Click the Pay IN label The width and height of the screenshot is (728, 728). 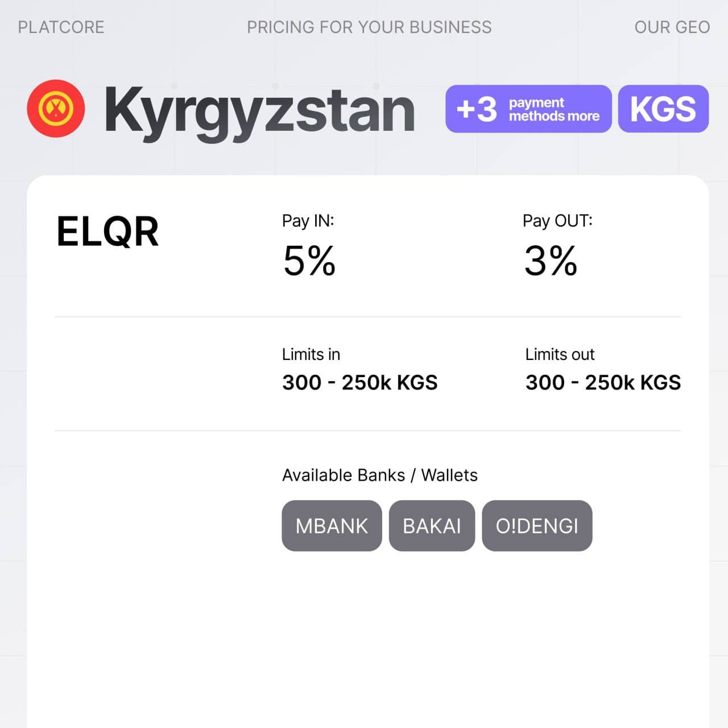308,221
